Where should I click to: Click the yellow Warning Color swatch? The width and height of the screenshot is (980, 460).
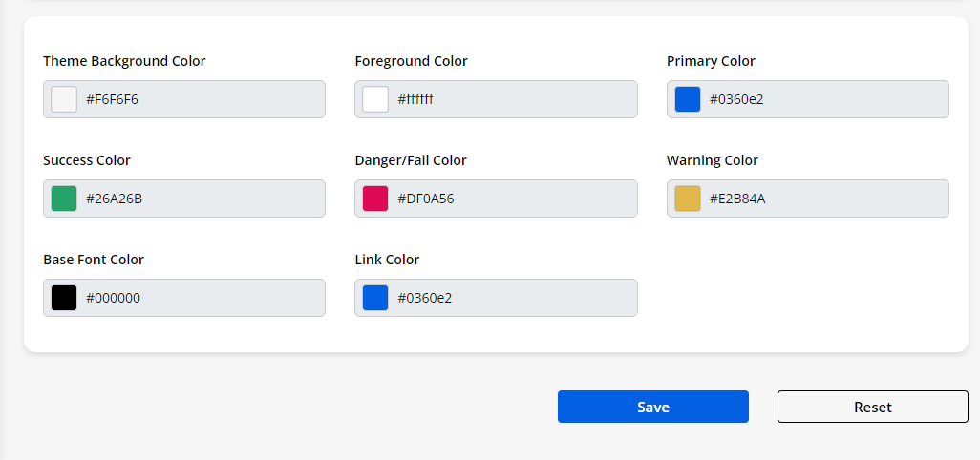tap(688, 199)
